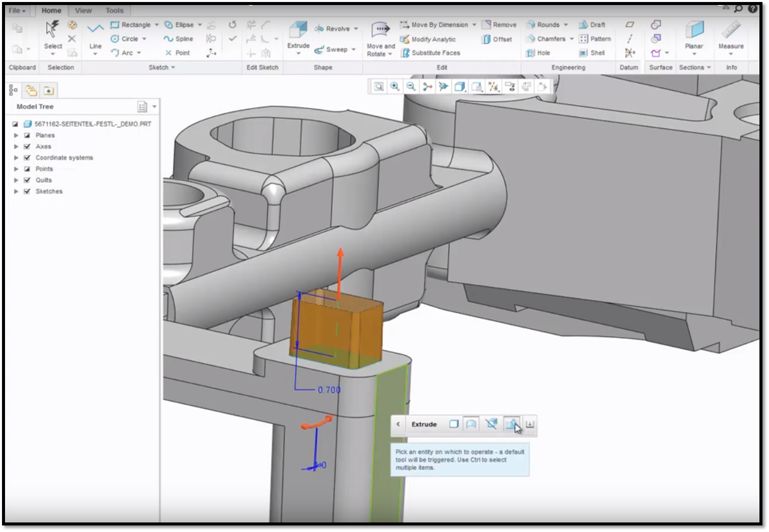The width and height of the screenshot is (769, 532).
Task: Switch to the Home tab
Action: (x=51, y=10)
